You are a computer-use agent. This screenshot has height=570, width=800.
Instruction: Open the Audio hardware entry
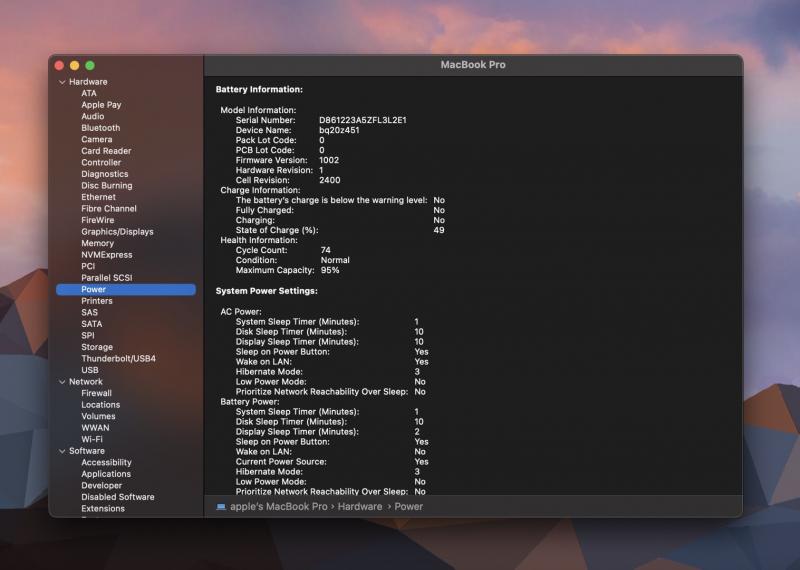tap(93, 116)
